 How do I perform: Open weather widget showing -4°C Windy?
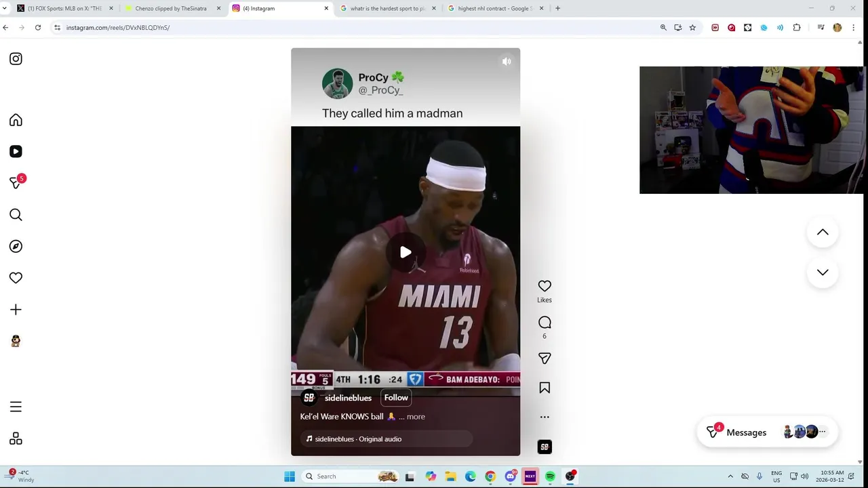pyautogui.click(x=20, y=476)
